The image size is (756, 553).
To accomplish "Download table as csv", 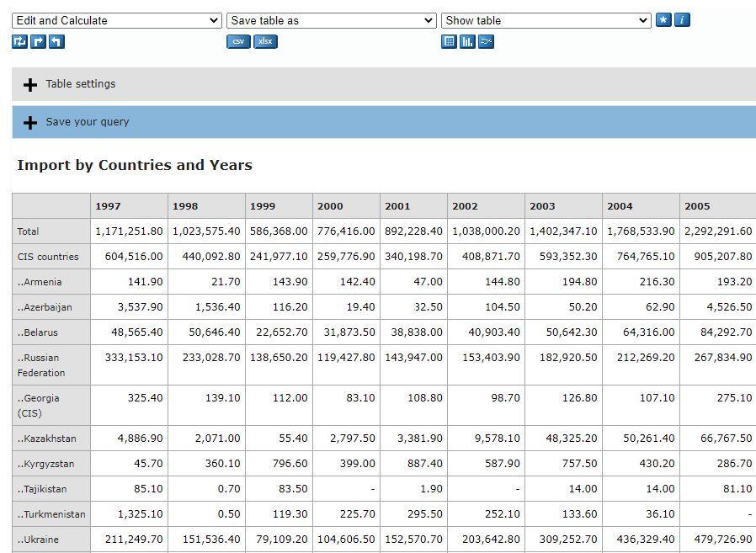I will pyautogui.click(x=238, y=41).
